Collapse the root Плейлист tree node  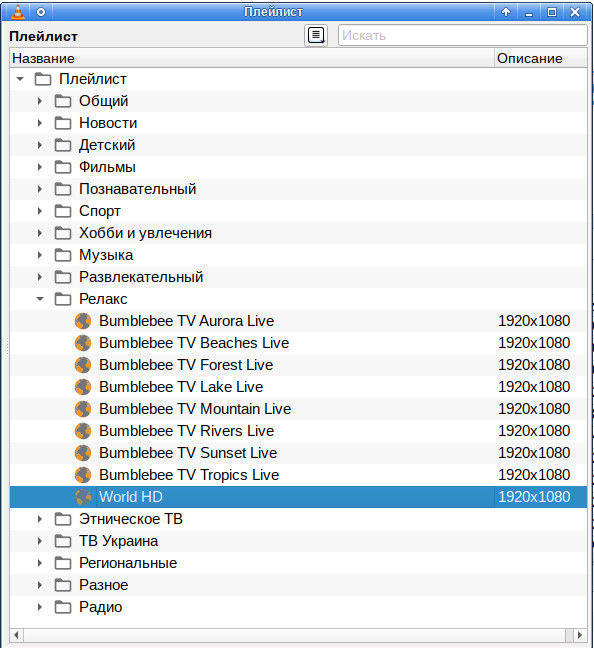(x=20, y=79)
